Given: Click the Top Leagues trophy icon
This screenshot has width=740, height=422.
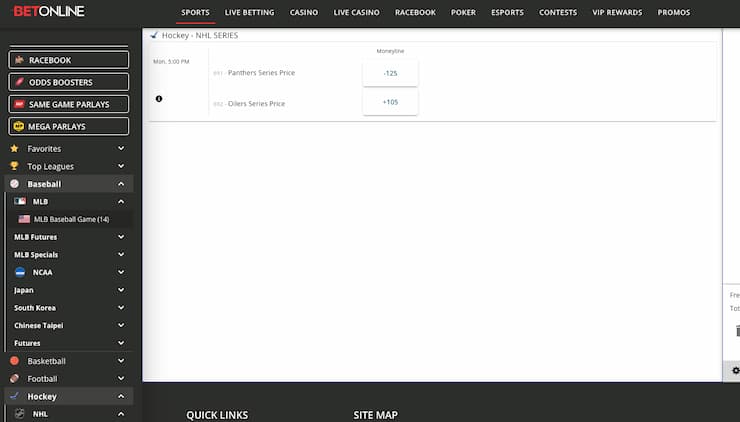Looking at the screenshot, I should pyautogui.click(x=14, y=166).
